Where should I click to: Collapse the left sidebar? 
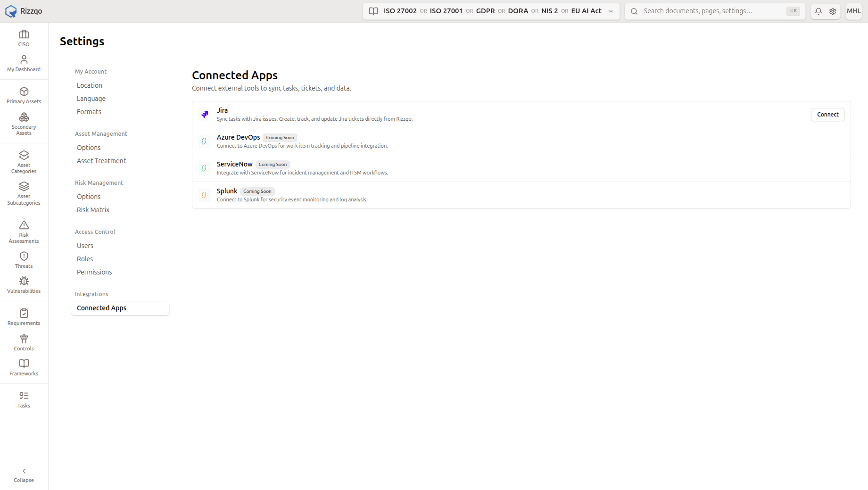[24, 475]
